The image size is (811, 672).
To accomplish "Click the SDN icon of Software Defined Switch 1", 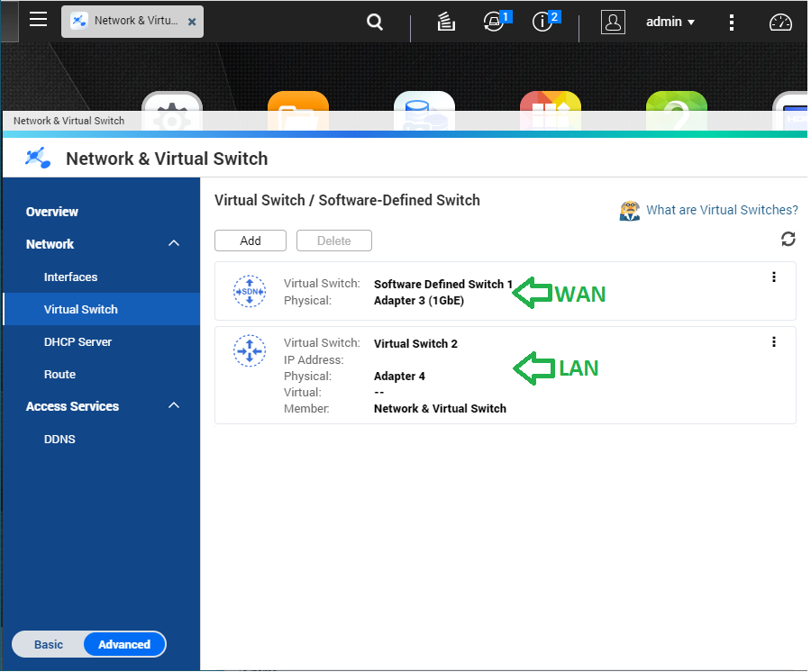I will (250, 291).
